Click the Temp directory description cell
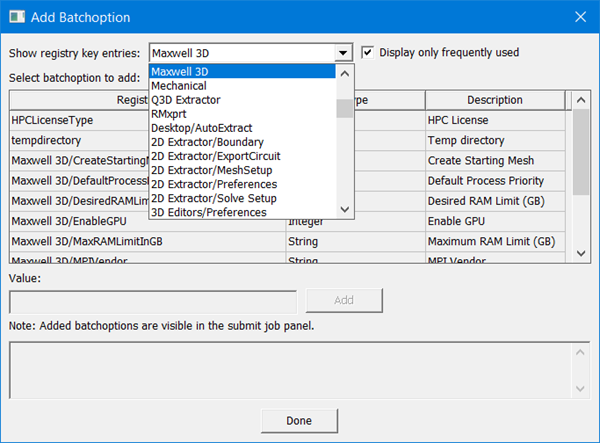 coord(495,140)
